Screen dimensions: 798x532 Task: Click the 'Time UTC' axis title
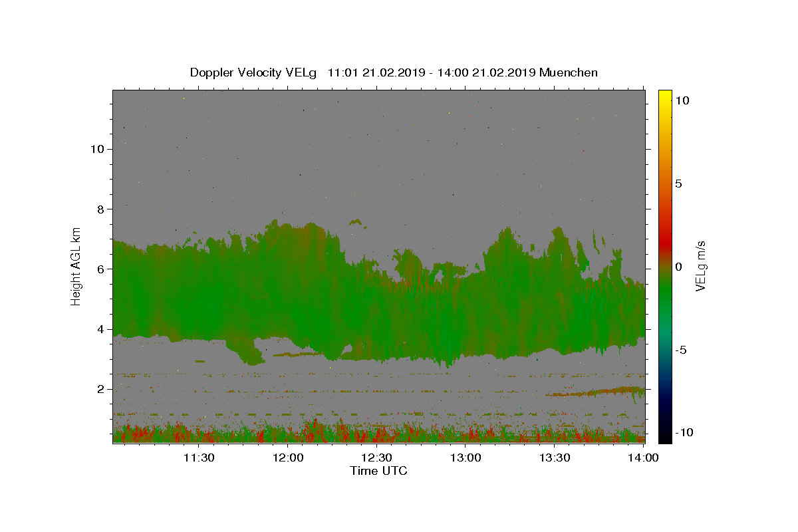(378, 471)
